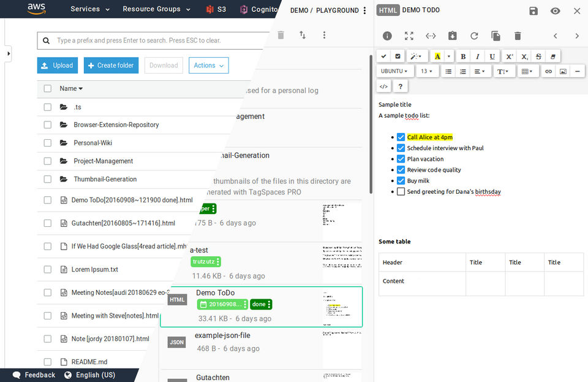The image size is (588, 382).
Task: Insert a horizontal rule
Action: pyautogui.click(x=578, y=71)
